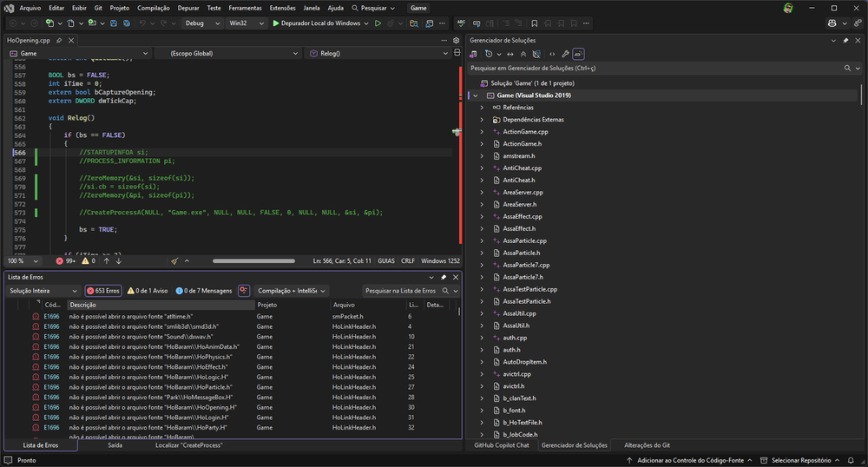The width and height of the screenshot is (868, 467).
Task: Click the editor horizontal scrollbar
Action: [x=253, y=260]
